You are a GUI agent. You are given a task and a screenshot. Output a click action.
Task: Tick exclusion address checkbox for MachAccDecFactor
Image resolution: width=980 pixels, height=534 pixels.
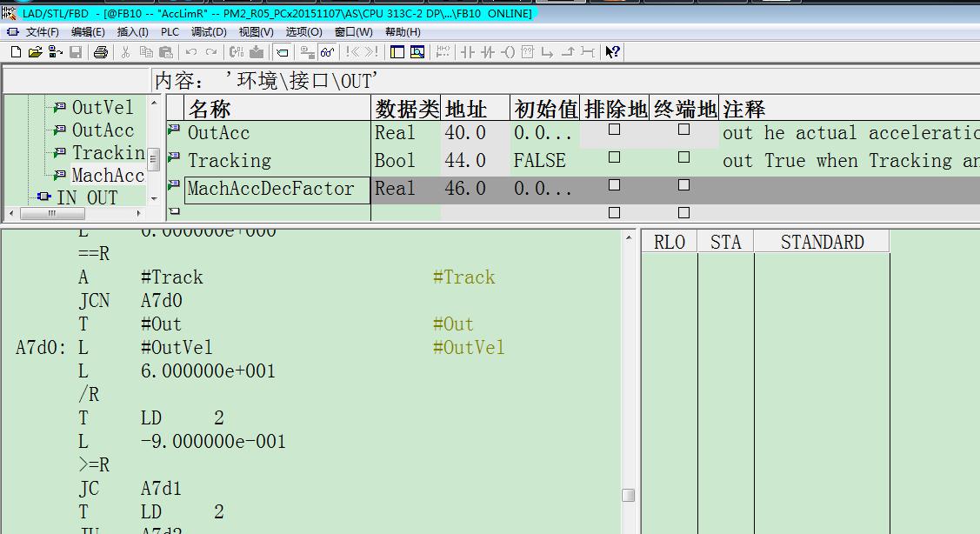[615, 185]
